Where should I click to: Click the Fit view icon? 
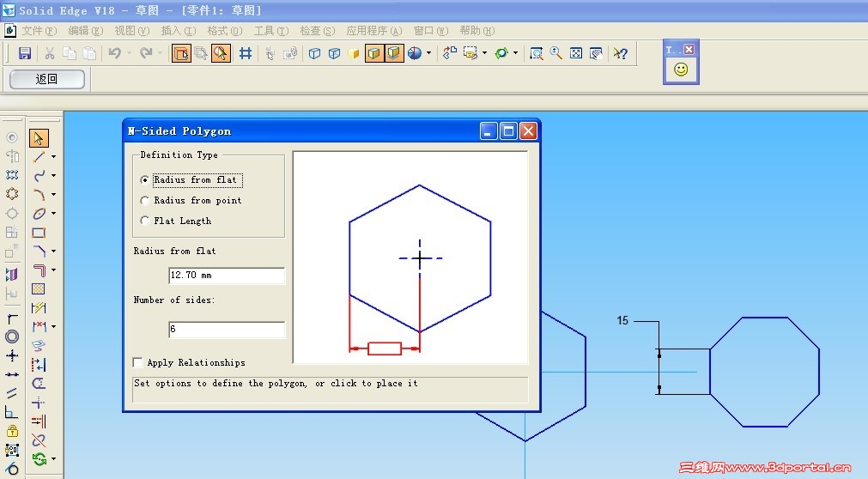(576, 53)
